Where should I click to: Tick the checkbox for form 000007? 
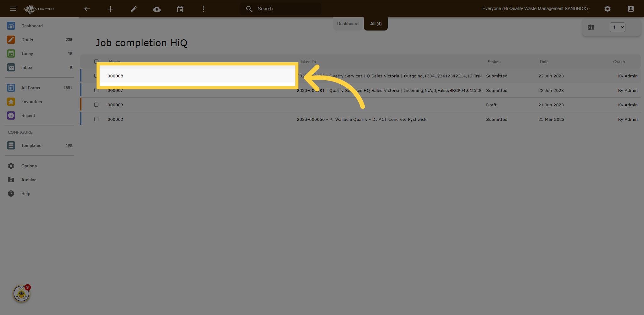96,90
